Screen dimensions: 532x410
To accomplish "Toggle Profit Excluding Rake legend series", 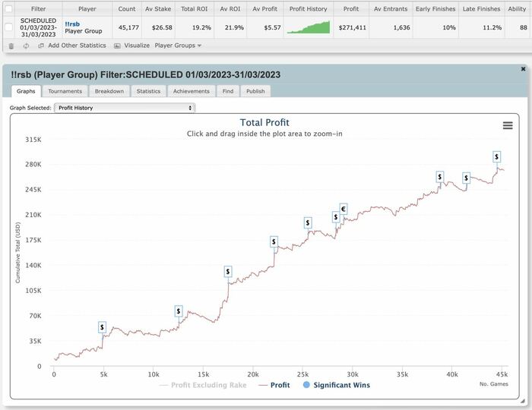I will (203, 385).
